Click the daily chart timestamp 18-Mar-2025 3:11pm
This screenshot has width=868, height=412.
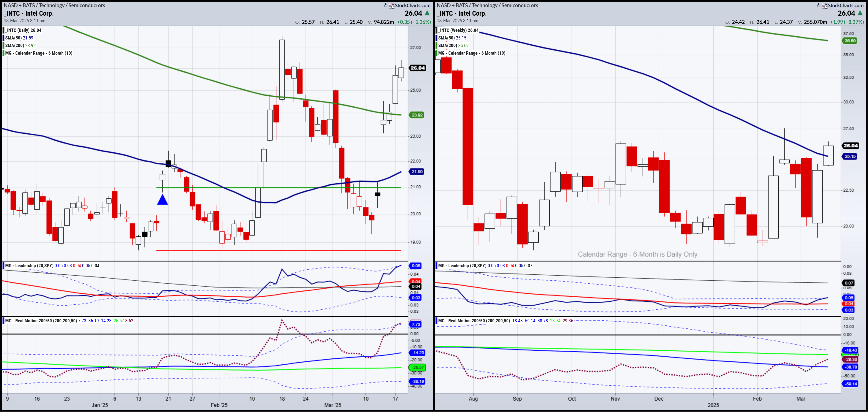[25, 21]
